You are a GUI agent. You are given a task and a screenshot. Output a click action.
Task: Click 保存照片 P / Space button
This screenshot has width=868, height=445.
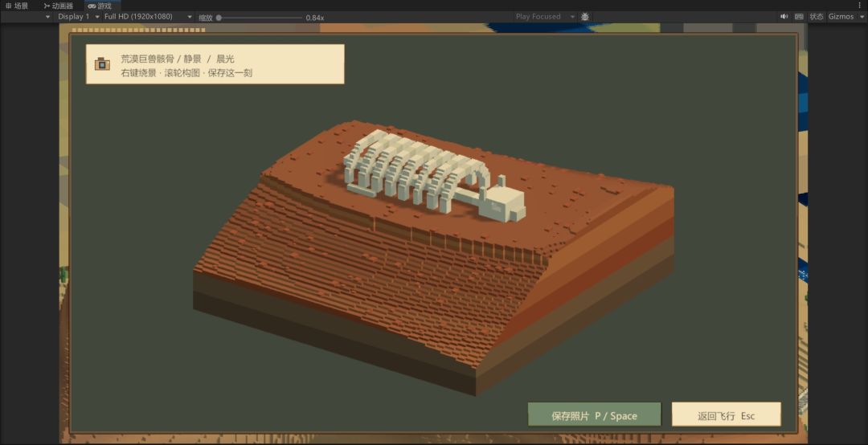(x=594, y=415)
